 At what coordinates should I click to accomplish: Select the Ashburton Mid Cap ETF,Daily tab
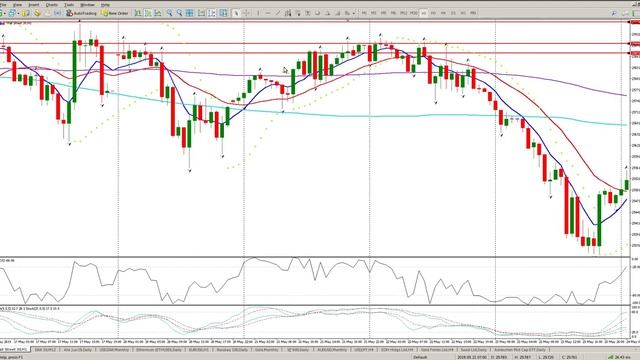click(519, 350)
